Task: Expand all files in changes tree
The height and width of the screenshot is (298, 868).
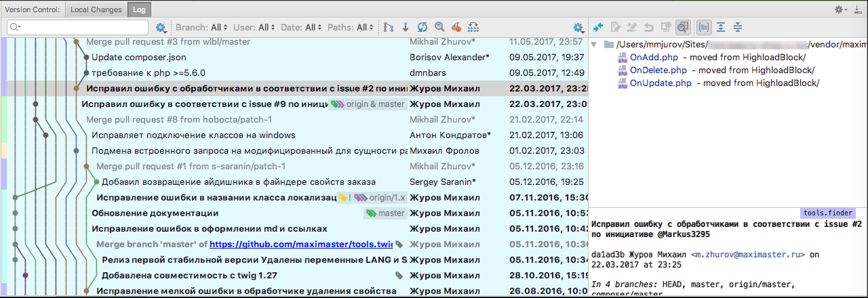Action: pyautogui.click(x=721, y=27)
